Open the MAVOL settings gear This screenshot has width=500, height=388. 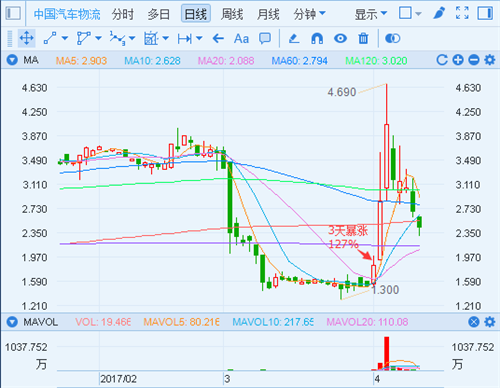(x=489, y=322)
